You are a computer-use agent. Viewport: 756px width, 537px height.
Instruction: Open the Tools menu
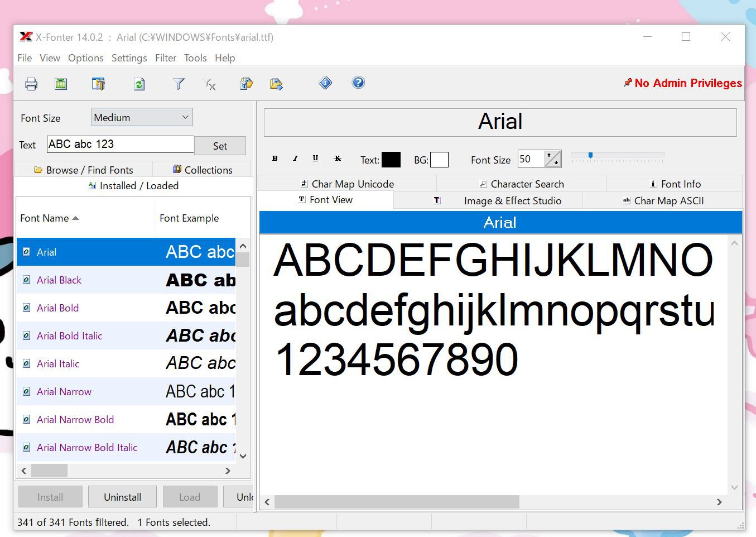[x=195, y=57]
